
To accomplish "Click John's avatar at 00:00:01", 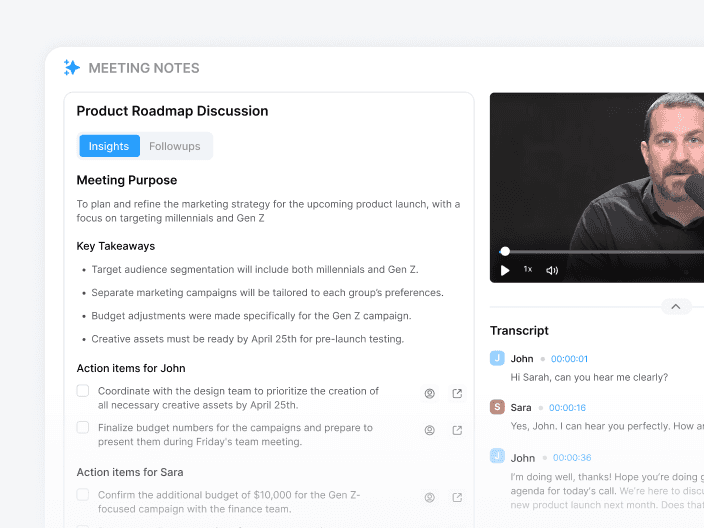I will (x=497, y=358).
